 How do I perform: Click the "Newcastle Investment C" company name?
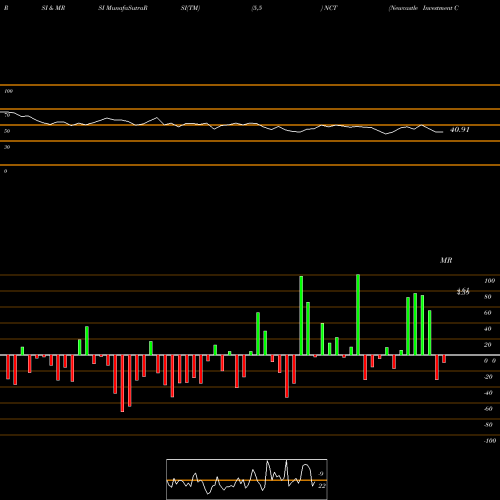click(x=424, y=8)
